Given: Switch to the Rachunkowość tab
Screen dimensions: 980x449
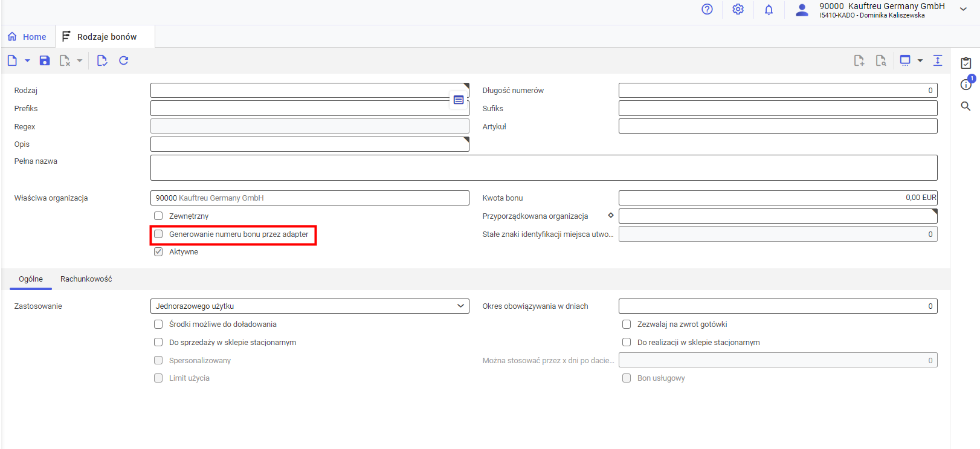Looking at the screenshot, I should click(86, 279).
